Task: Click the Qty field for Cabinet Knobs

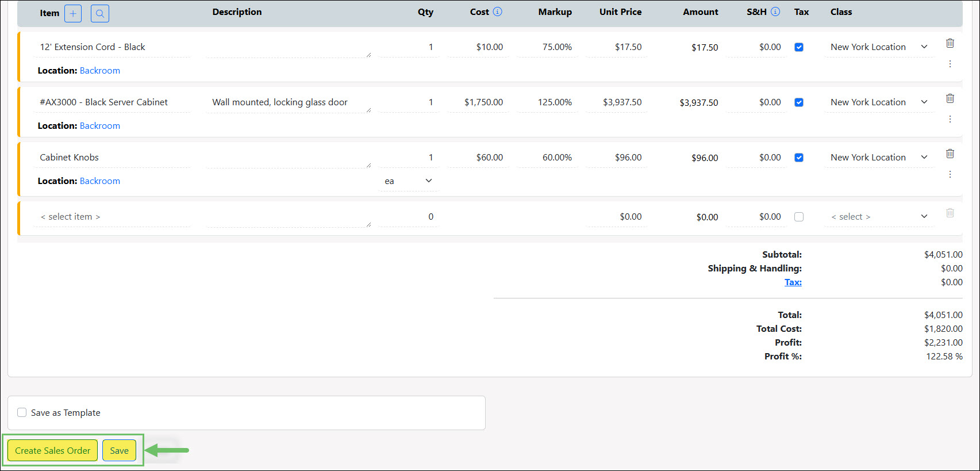Action: click(x=409, y=158)
